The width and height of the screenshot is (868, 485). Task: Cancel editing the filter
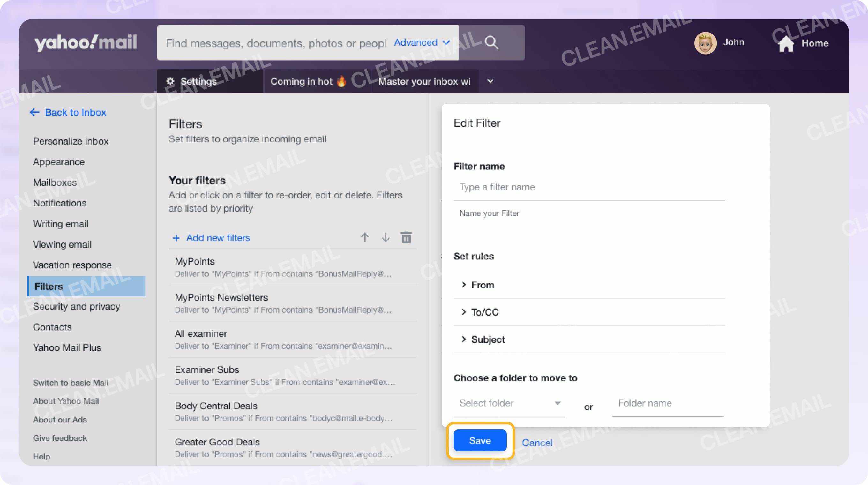click(x=537, y=442)
